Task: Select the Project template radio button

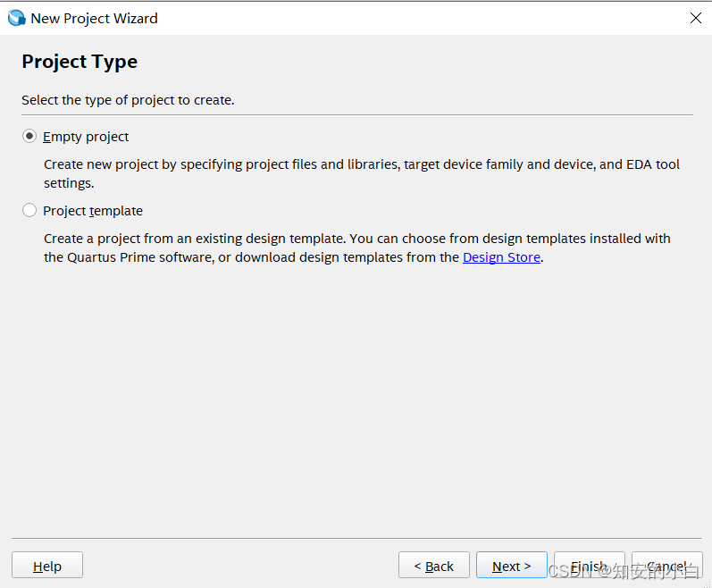Action: (29, 210)
